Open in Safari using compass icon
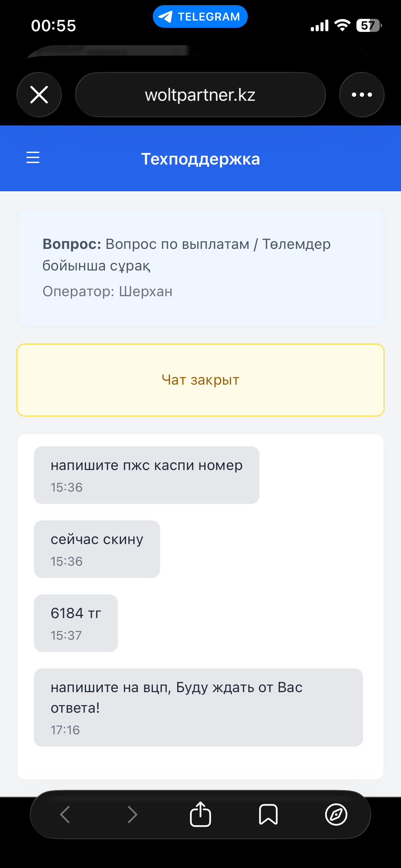The width and height of the screenshot is (401, 868). 336,815
